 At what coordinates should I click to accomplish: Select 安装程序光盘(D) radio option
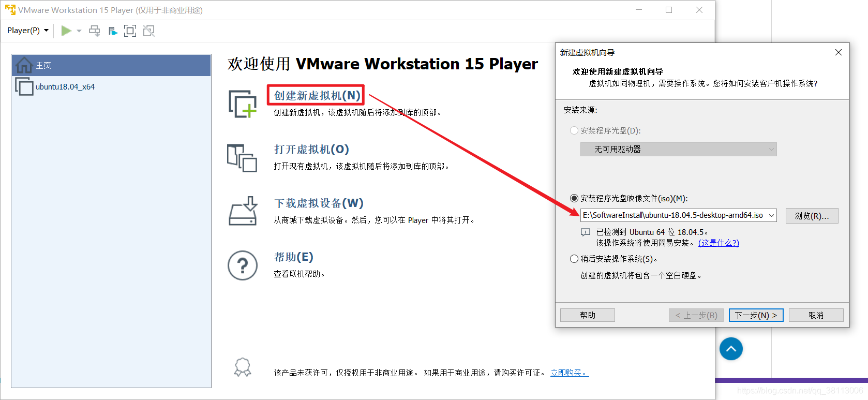[x=605, y=130]
